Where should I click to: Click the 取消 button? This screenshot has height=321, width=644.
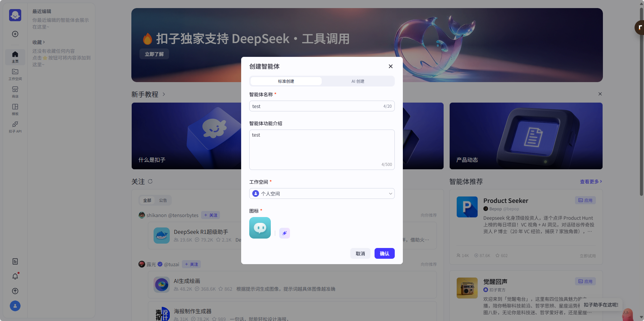pos(360,253)
